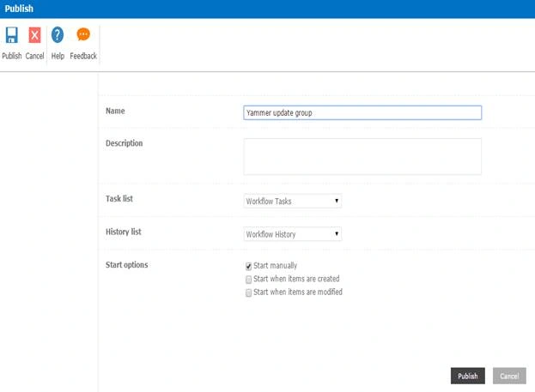This screenshot has height=392, width=535.
Task: Click the Task list label
Action: 119,199
